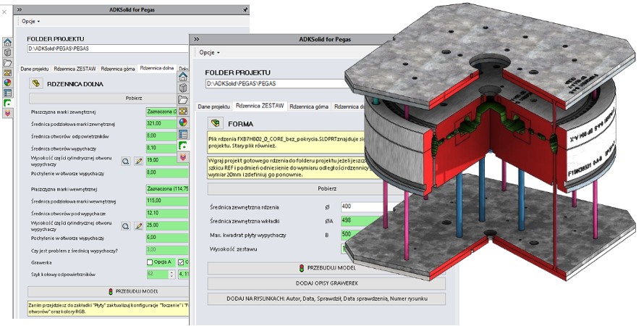Click FOLDER PROJEKTU path field in rear panel

coord(109,49)
